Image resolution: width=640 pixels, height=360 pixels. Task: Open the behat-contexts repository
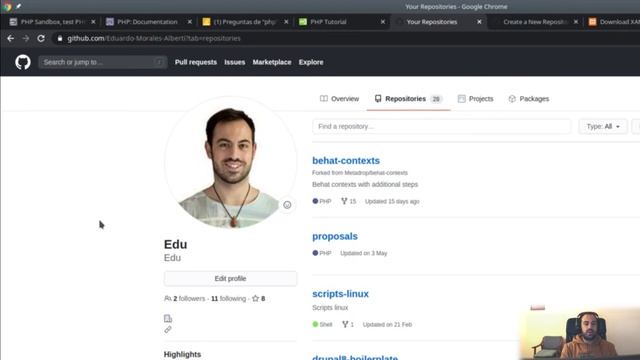click(x=346, y=160)
